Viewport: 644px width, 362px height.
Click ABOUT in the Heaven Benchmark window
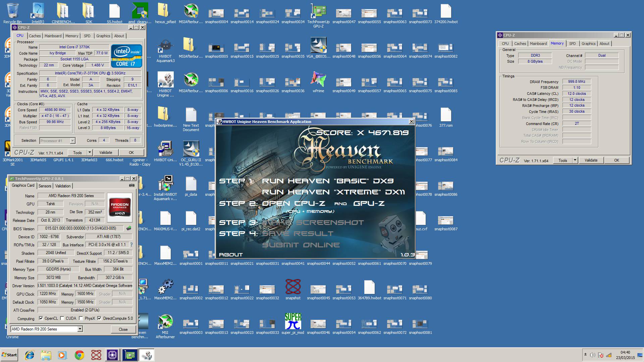tap(231, 255)
